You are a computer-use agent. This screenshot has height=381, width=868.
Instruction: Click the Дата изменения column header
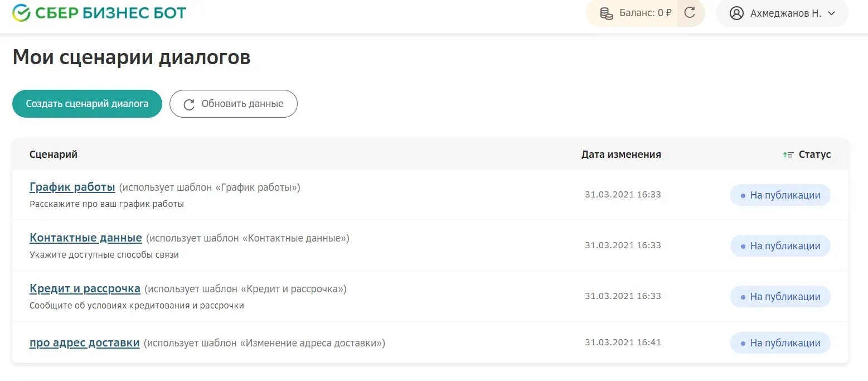[x=621, y=155]
